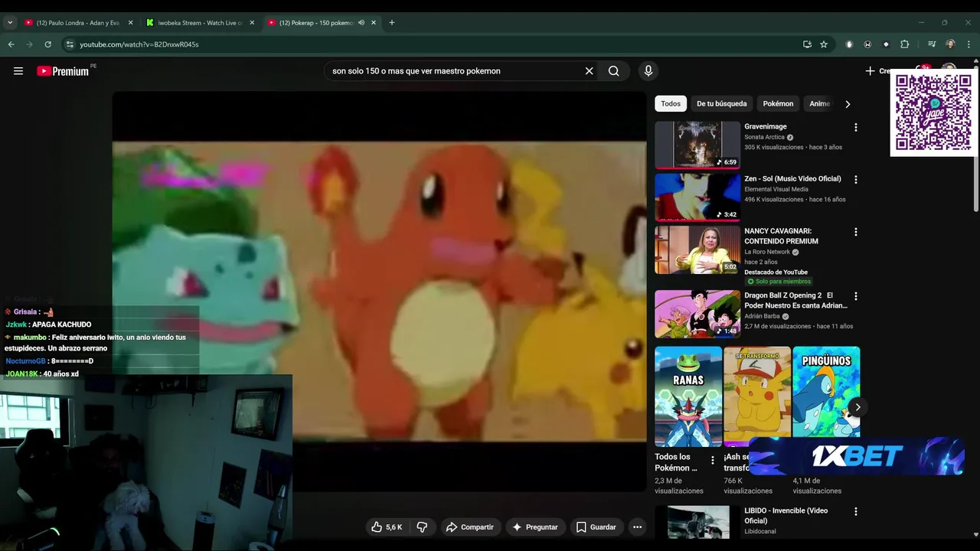Image resolution: width=980 pixels, height=551 pixels.
Task: Clear the search box text
Action: pos(590,71)
